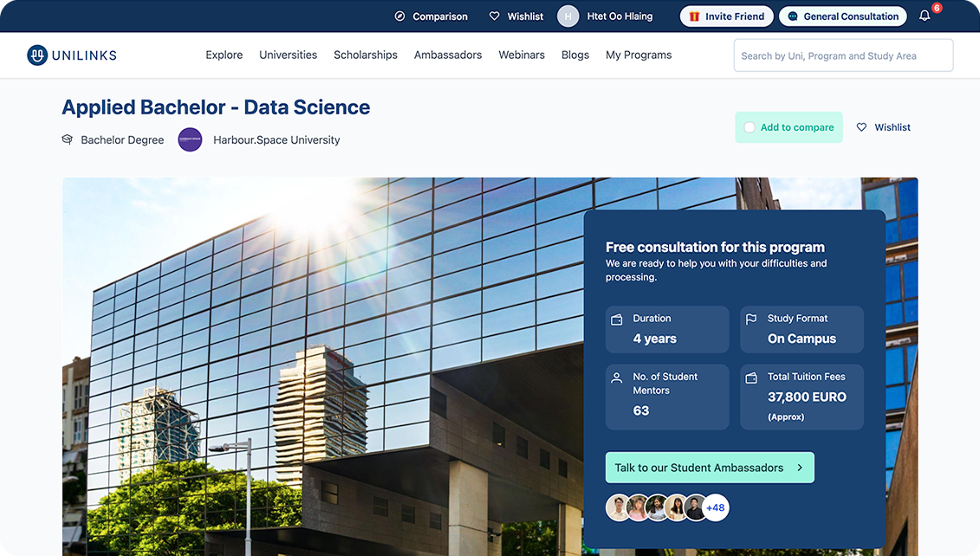Open the Comparison link in top bar
980x556 pixels.
pyautogui.click(x=432, y=16)
